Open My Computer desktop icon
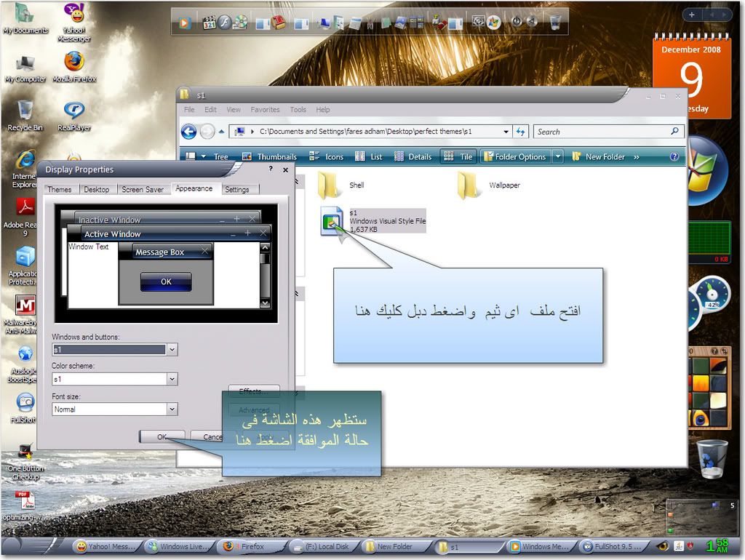Image resolution: width=745 pixels, height=560 pixels. click(x=25, y=65)
